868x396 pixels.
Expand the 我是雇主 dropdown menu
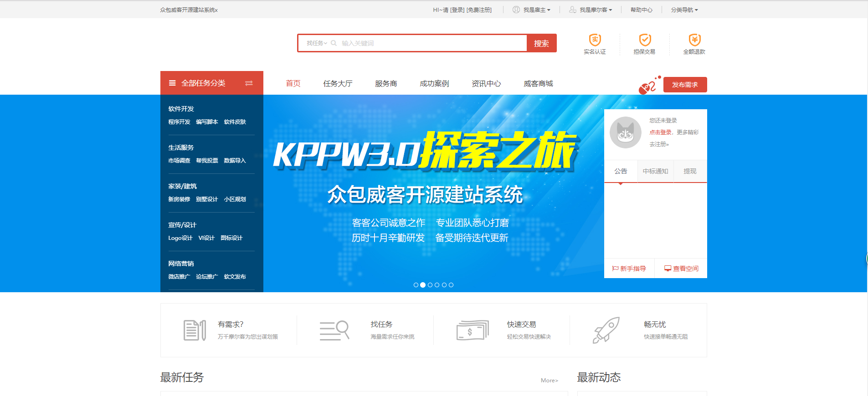pos(537,10)
